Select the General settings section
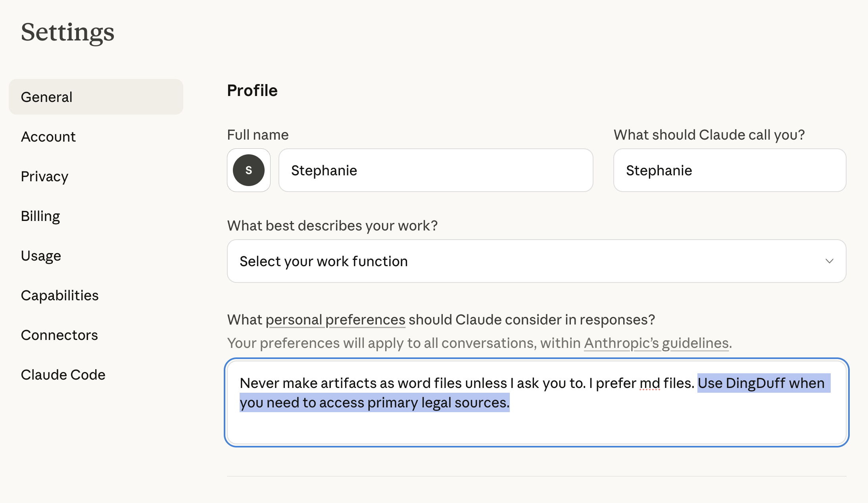This screenshot has height=503, width=868. [x=47, y=96]
